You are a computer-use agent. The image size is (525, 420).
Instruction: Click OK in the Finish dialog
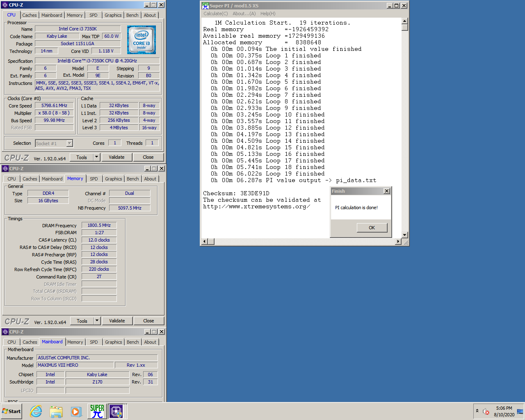click(372, 228)
